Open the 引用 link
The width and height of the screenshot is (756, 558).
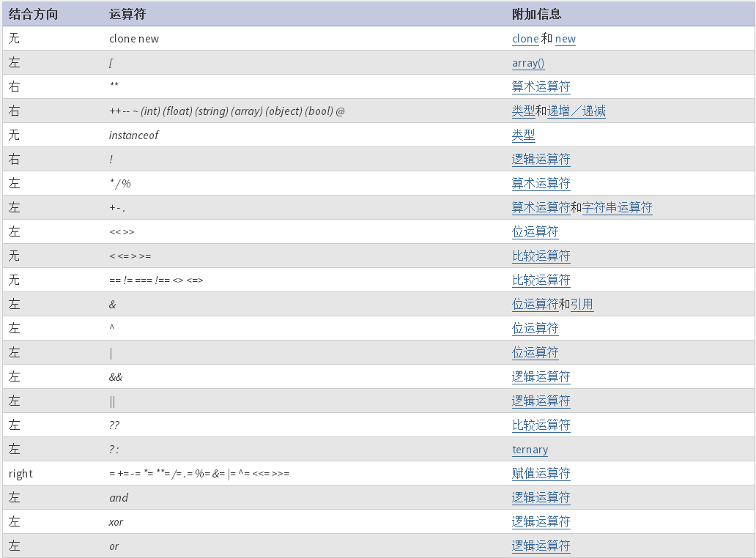tap(582, 304)
